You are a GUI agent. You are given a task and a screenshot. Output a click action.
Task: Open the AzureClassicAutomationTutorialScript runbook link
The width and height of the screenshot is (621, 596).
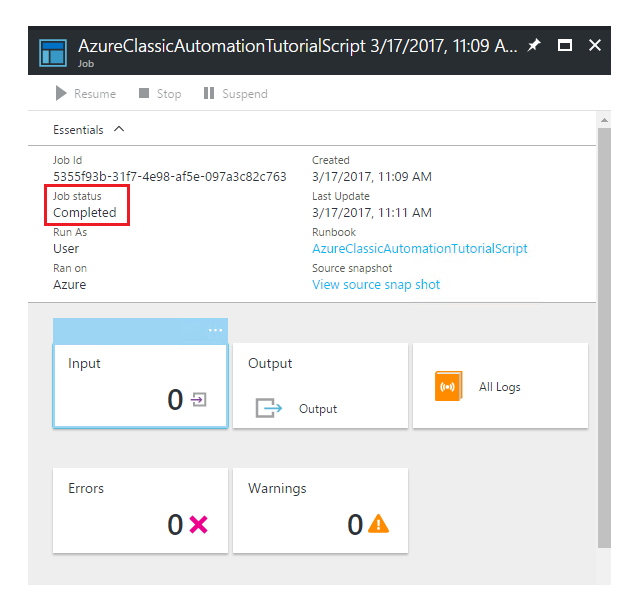pos(419,248)
